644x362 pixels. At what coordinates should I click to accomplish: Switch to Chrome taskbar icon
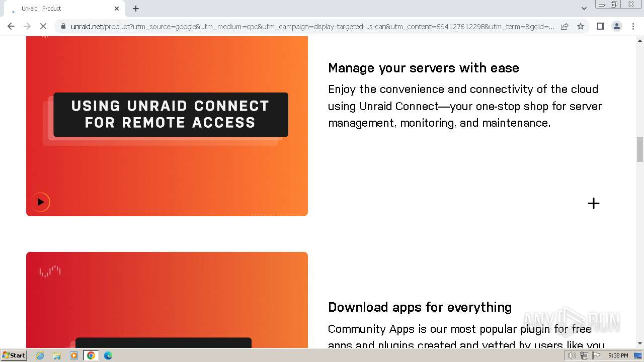pos(91,355)
